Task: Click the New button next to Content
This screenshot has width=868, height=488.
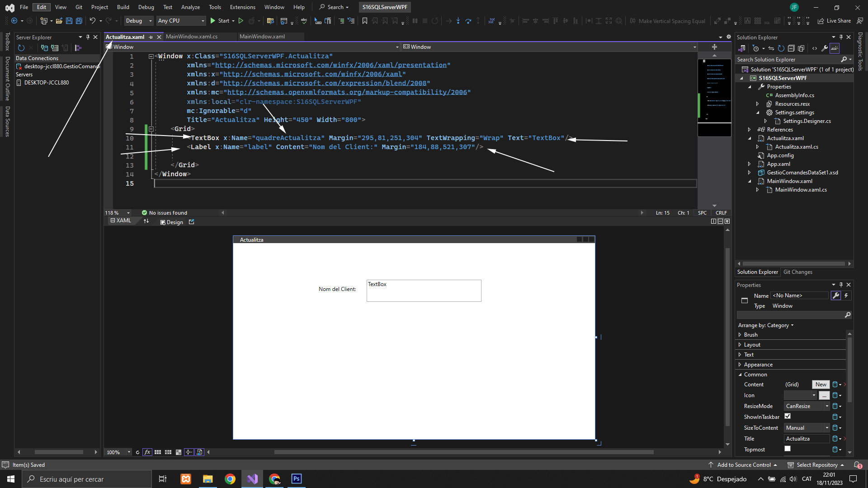Action: point(821,385)
